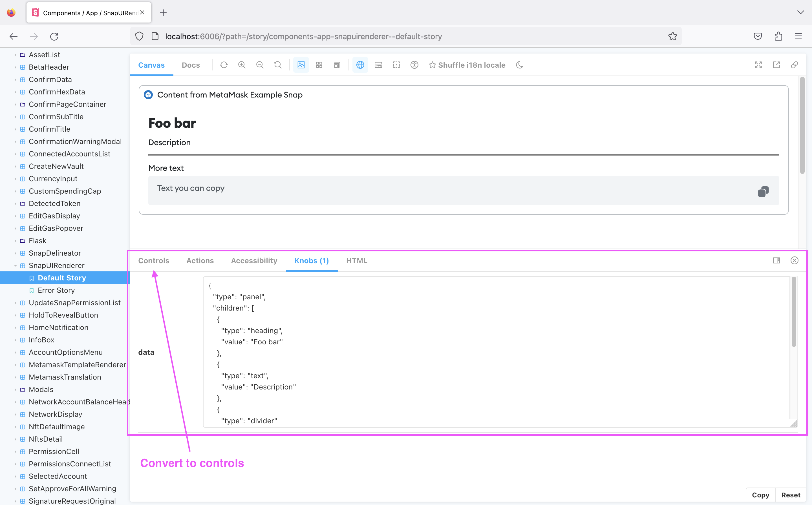Click the copy canvas link icon
Viewport: 812px width, 505px height.
[794, 65]
